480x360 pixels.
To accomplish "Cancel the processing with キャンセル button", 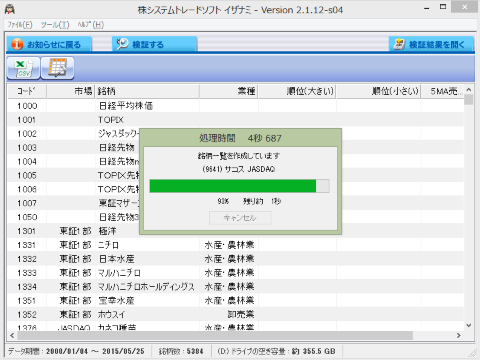I will [240, 218].
